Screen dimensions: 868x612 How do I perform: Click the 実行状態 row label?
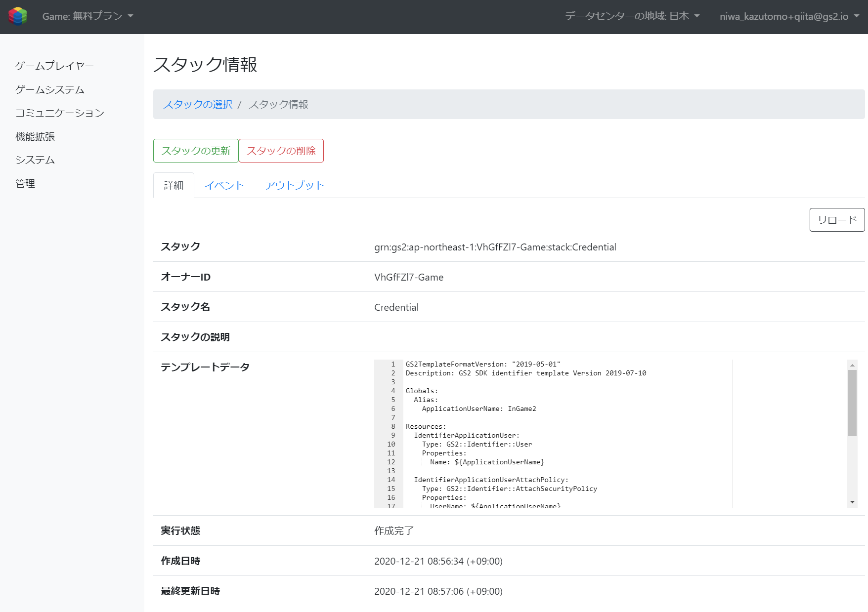(x=180, y=530)
